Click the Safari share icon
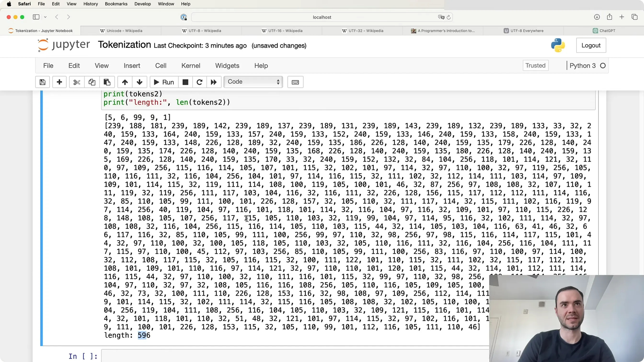644x362 pixels. (x=609, y=17)
